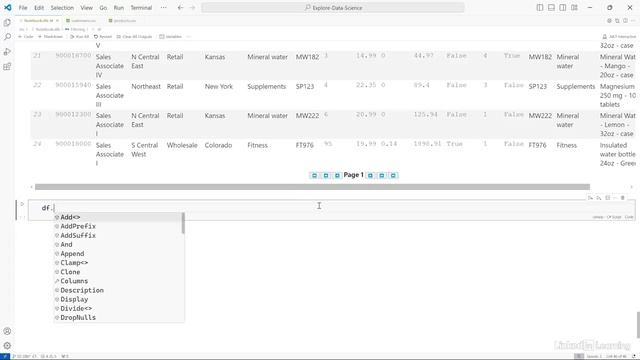This screenshot has width=640, height=360.
Task: Split the cell using cell toolbar icon
Action: (607, 198)
